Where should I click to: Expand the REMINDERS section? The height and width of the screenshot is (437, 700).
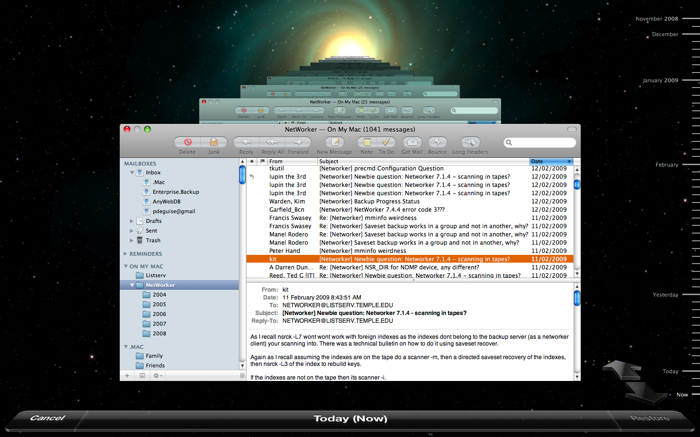click(125, 254)
